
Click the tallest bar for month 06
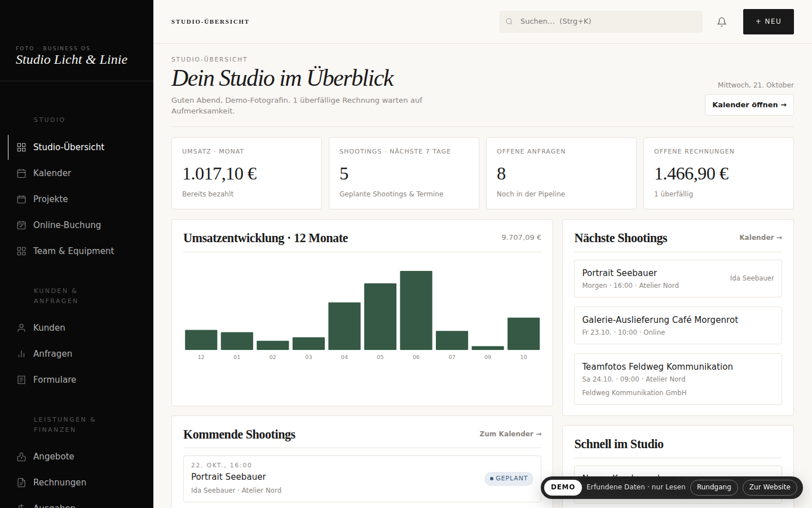[416, 310]
